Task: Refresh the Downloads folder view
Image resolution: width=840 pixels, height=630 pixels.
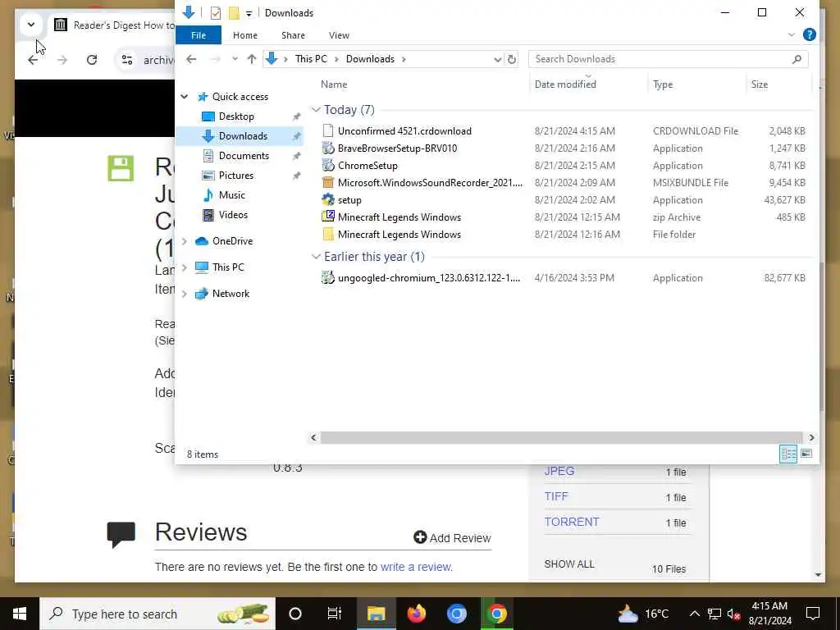Action: tap(512, 59)
